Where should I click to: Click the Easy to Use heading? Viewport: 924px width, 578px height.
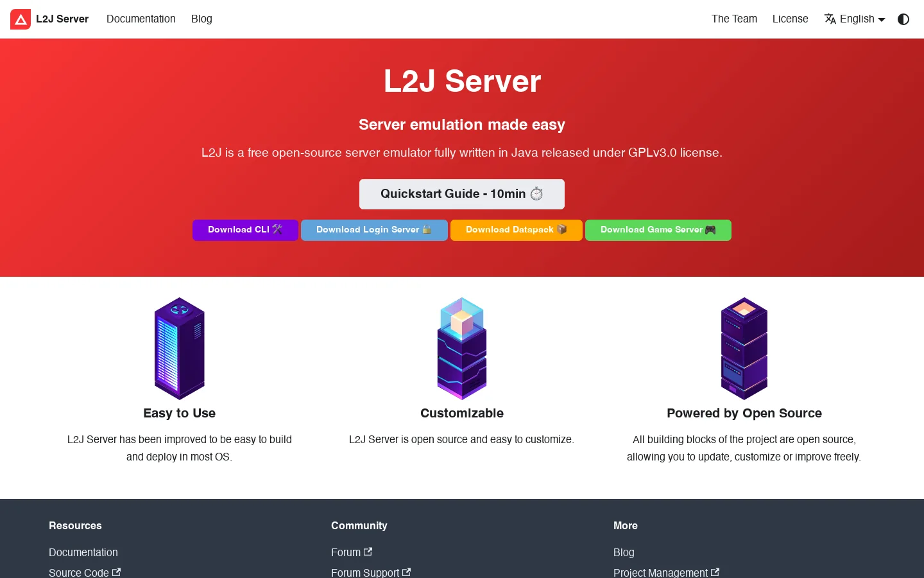[x=180, y=413]
